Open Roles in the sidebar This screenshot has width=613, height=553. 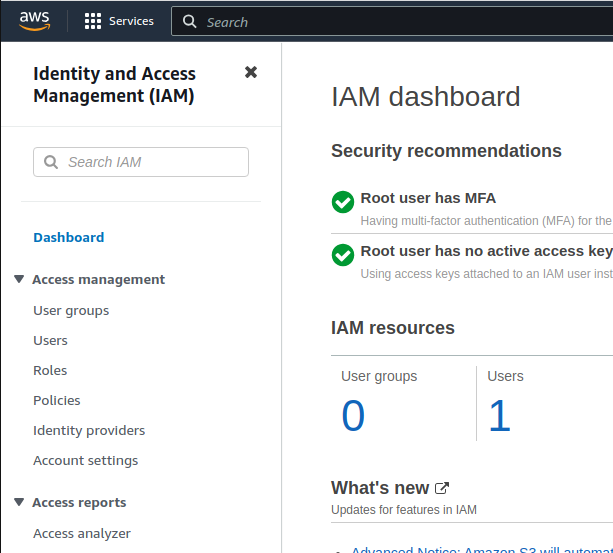tap(50, 370)
